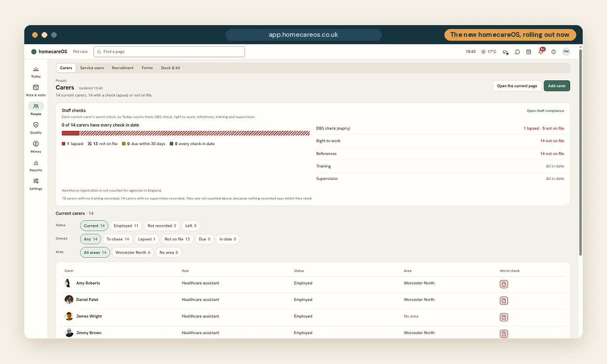Click the staff checks progress bar
Screen dimensions: 607x364
click(x=186, y=133)
